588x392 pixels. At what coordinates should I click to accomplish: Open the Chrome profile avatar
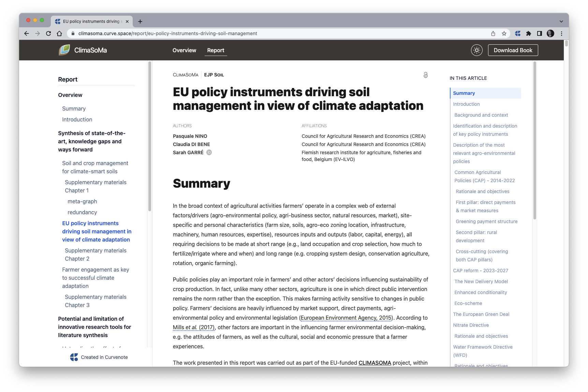(550, 33)
